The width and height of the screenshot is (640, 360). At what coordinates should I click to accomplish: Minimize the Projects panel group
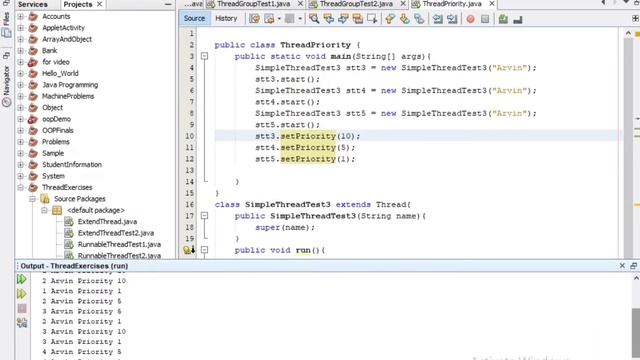pyautogui.click(x=168, y=4)
